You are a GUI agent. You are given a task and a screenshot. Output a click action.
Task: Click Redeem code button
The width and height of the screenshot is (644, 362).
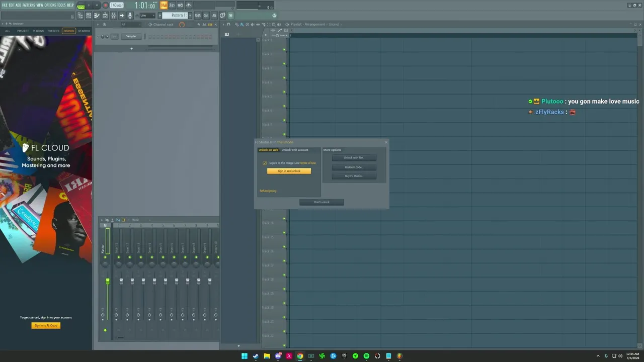[354, 167]
